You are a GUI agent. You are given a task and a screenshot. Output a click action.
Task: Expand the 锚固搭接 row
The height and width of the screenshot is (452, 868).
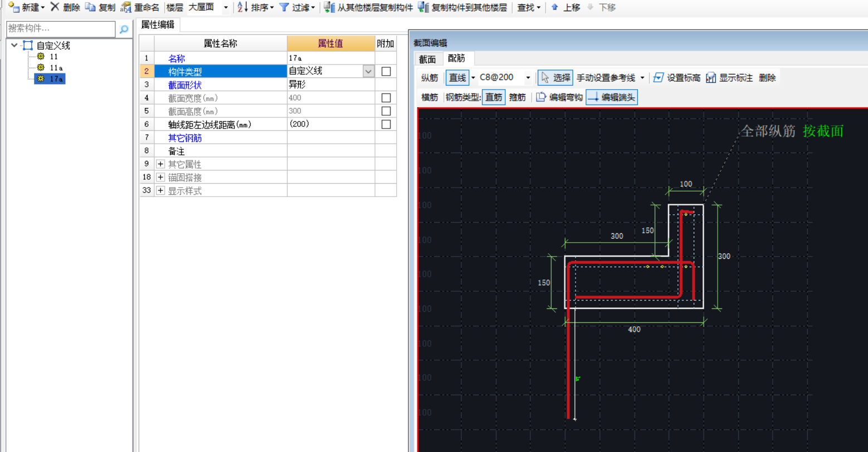pos(160,178)
